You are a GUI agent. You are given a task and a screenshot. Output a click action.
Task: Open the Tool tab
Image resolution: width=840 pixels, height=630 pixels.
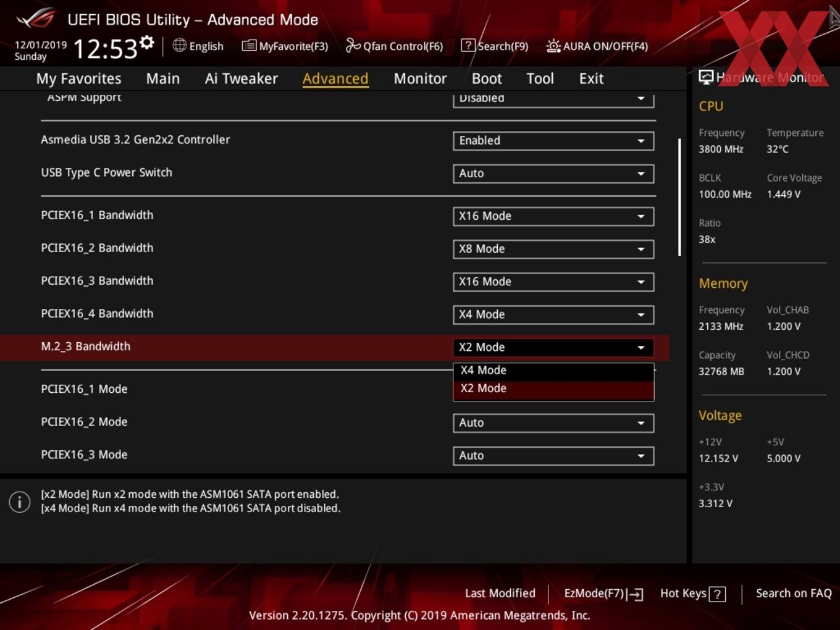540,78
